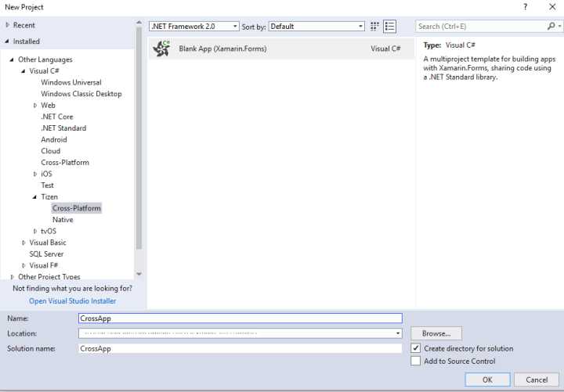Viewport: 564px width, 392px height.
Task: Collapse the Tizen node
Action: click(35, 197)
